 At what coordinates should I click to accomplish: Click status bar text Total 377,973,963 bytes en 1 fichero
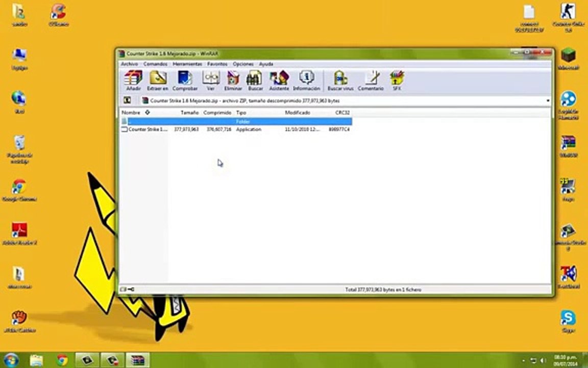[x=383, y=289]
